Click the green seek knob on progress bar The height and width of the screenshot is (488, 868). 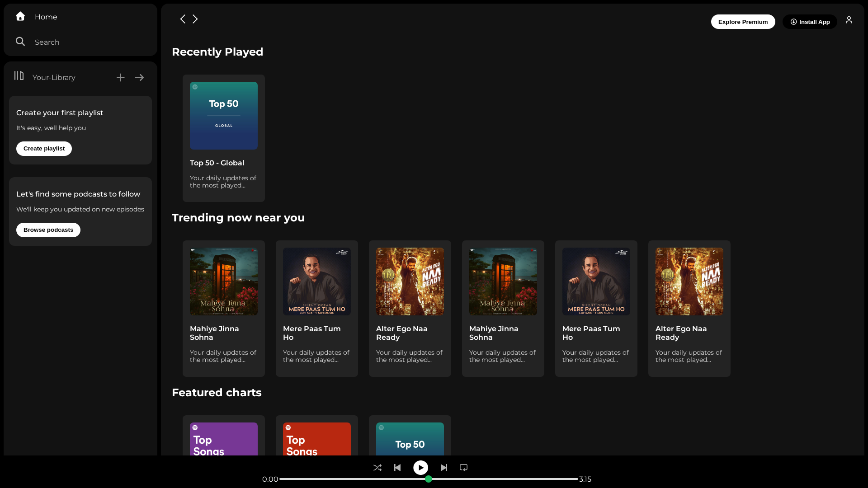[429, 479]
